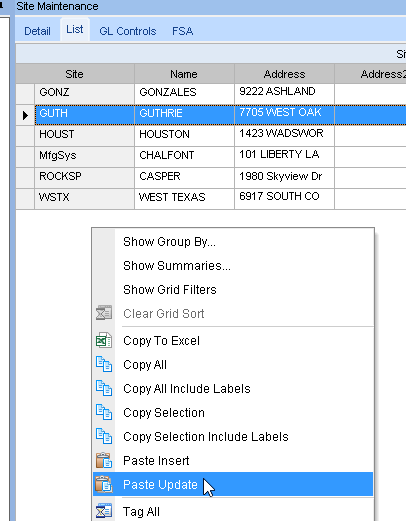Image resolution: width=406 pixels, height=521 pixels.
Task: Open the FSA tab
Action: [182, 31]
